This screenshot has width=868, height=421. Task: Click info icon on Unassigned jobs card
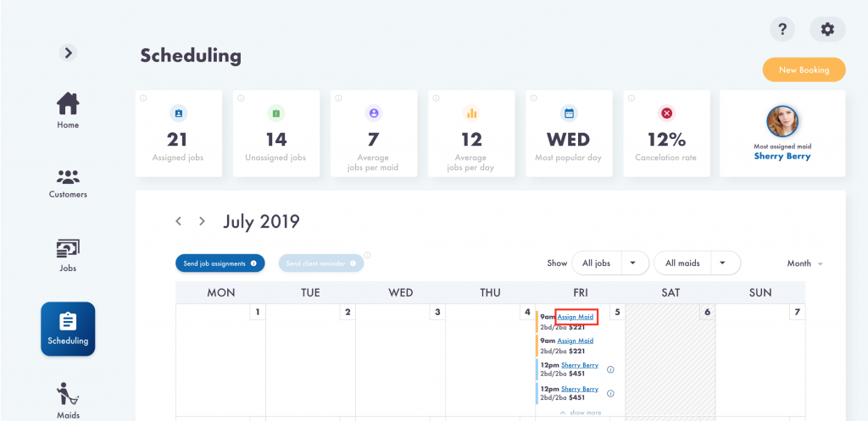[241, 98]
